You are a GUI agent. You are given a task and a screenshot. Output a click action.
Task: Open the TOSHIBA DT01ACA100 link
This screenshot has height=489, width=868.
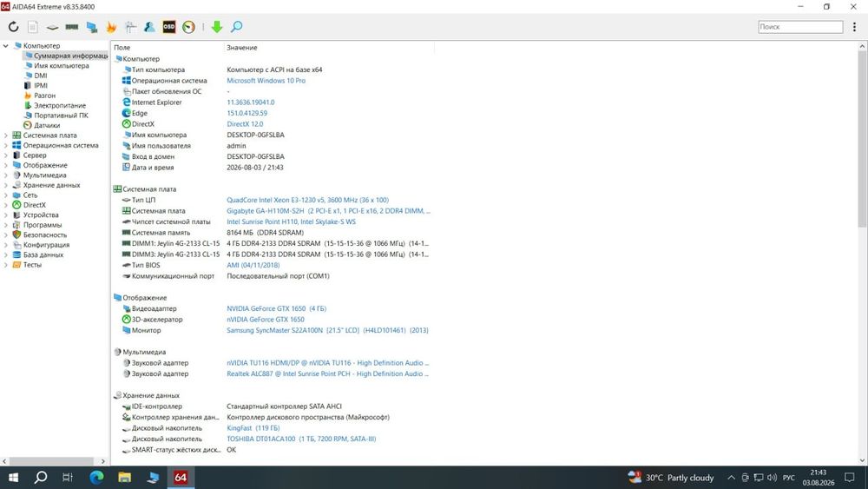[301, 439]
